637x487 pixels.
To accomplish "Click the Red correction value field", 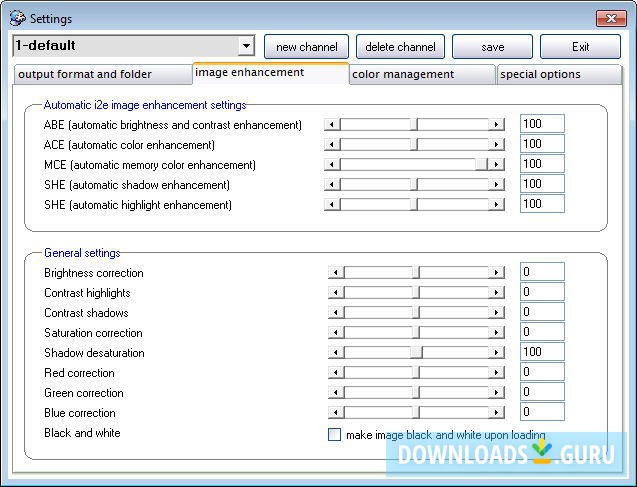I will tap(542, 371).
